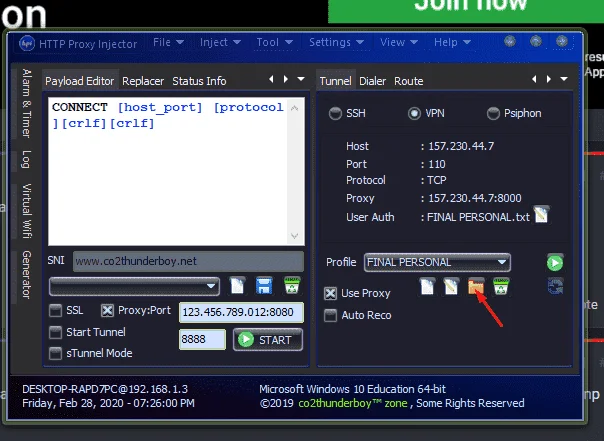Open the FINAL PERSONAL profile dropdown
This screenshot has width=604, height=441.
point(437,263)
